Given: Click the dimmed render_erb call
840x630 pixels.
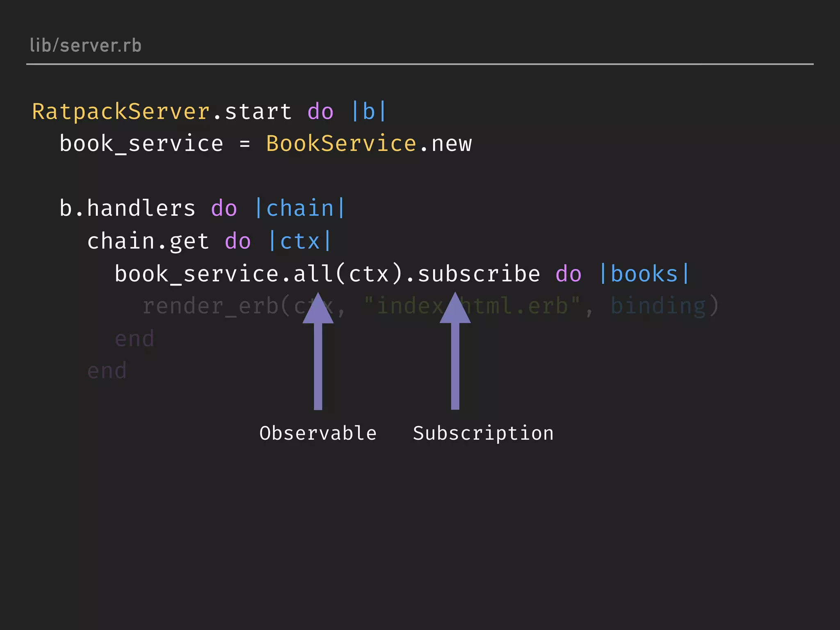Looking at the screenshot, I should pyautogui.click(x=210, y=306).
